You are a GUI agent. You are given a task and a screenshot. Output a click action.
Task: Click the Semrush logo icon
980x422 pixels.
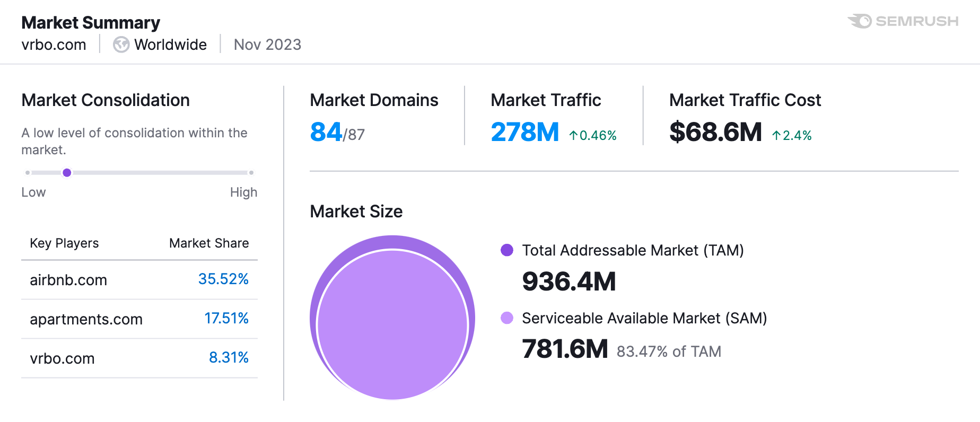tap(860, 21)
